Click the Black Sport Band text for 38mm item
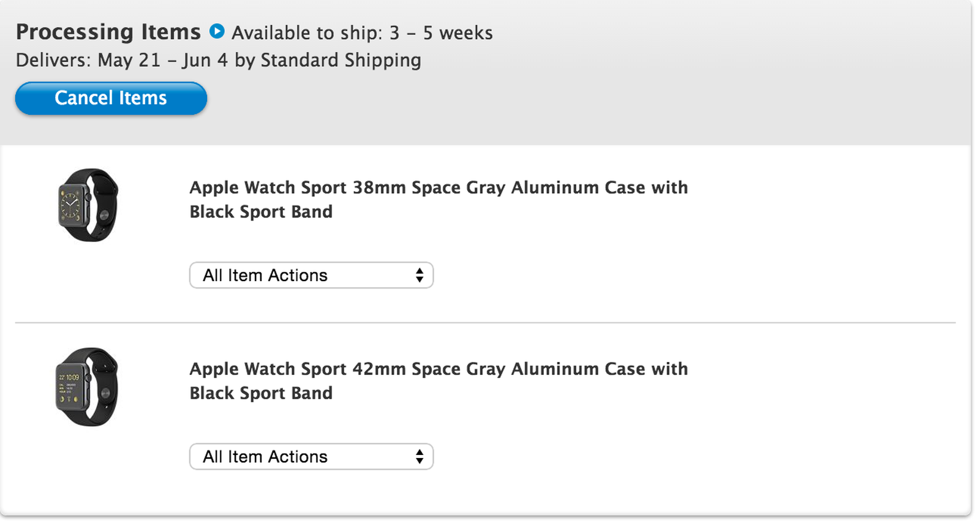The height and width of the screenshot is (523, 980). pos(261,211)
